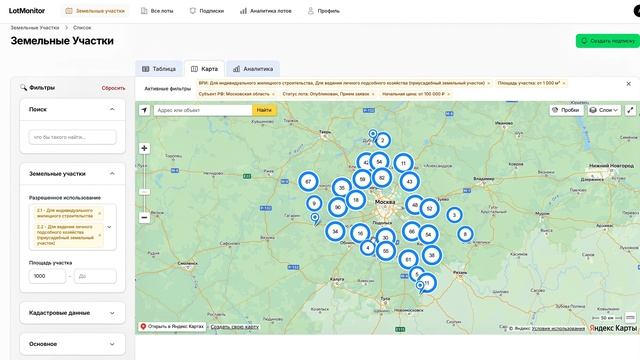Viewport: 640px width, 360px height.
Task: Open Все лоты in the top navigation
Action: pos(157,11)
